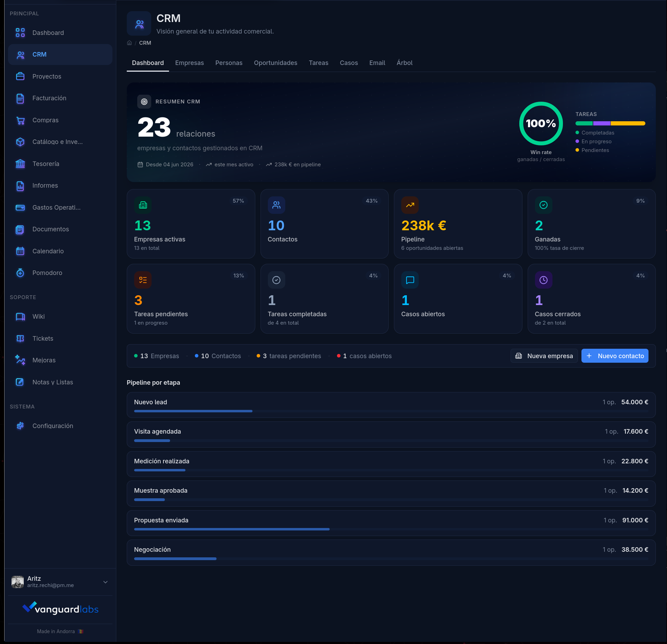Viewport: 667px width, 644px height.
Task: Click the Casos cerrados clock icon
Action: pos(544,280)
